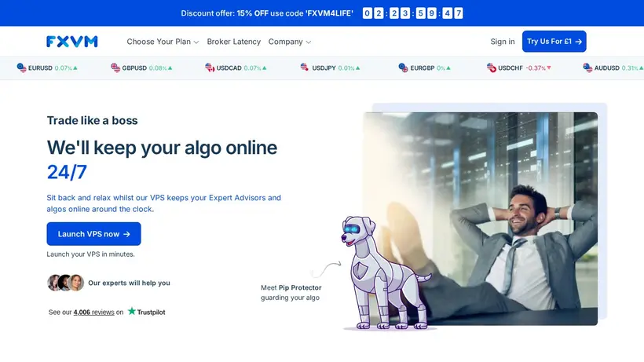Click 'Meet Pip Protector' caption

(291, 287)
